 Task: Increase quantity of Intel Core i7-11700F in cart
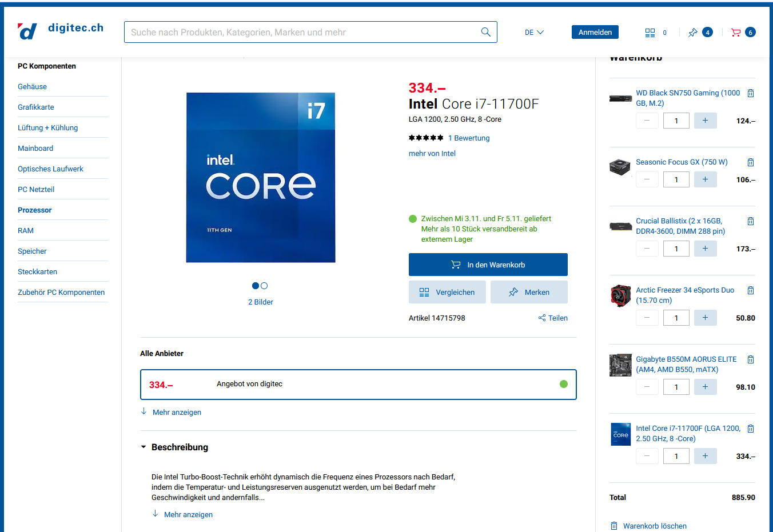click(705, 456)
